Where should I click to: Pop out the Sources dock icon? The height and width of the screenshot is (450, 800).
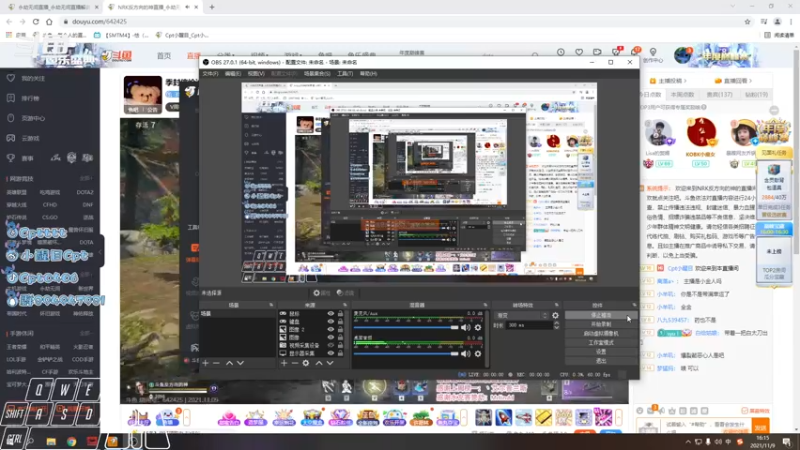click(x=345, y=305)
